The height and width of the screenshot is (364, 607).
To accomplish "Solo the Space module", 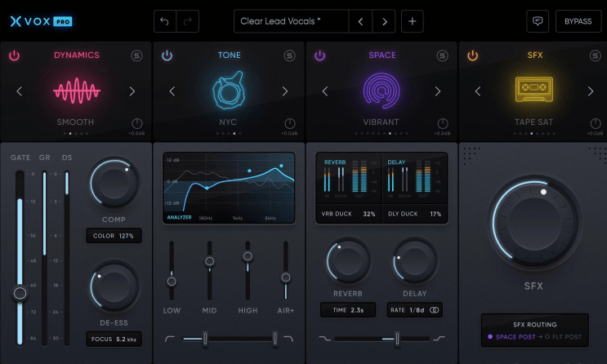I will (x=443, y=55).
